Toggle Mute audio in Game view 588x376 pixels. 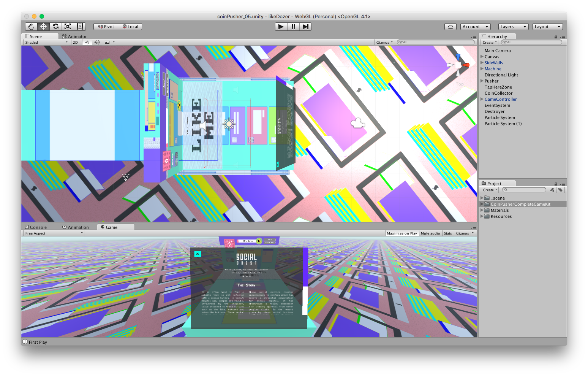pyautogui.click(x=430, y=233)
